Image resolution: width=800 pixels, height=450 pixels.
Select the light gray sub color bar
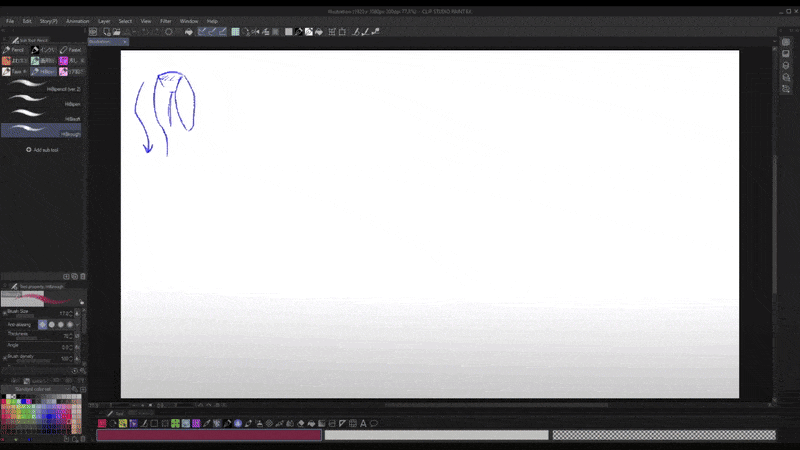click(437, 435)
